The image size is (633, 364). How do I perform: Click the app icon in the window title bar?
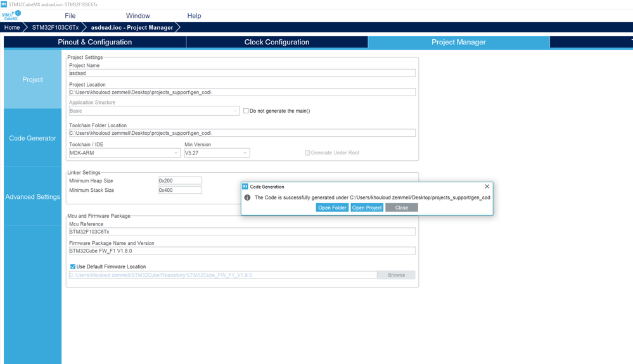tap(4, 4)
